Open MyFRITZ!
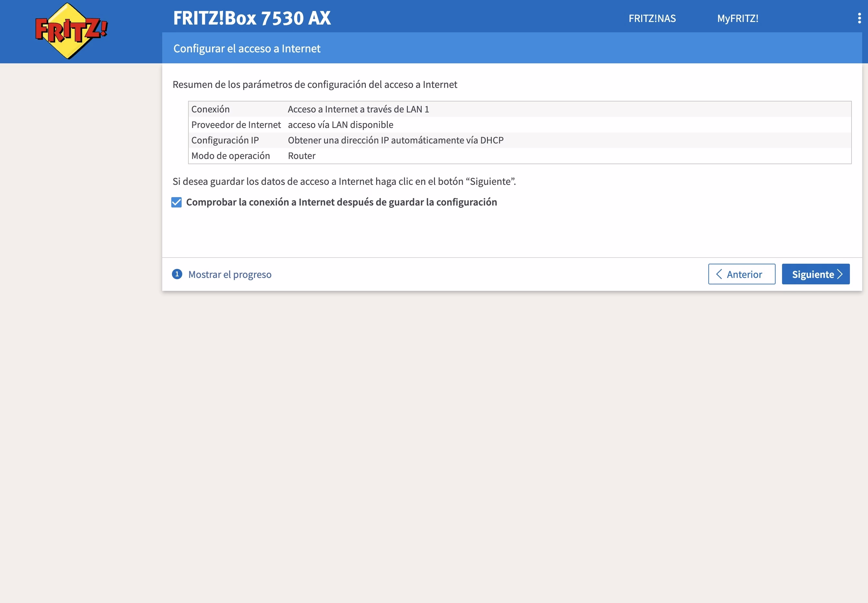This screenshot has width=868, height=603. (737, 18)
